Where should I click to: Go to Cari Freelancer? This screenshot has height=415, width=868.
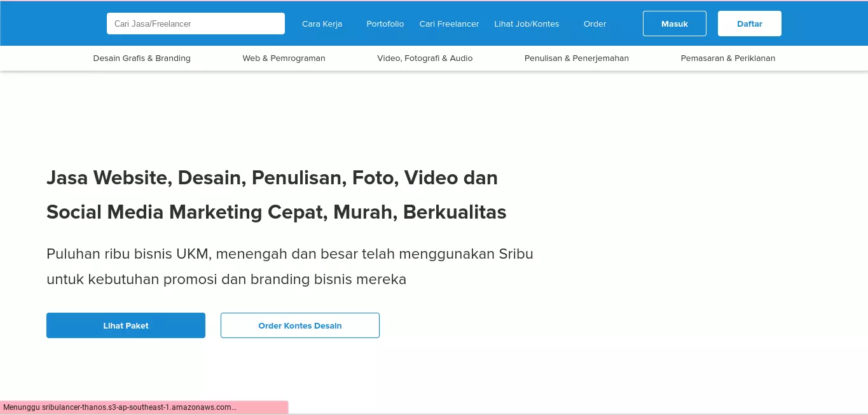point(449,24)
